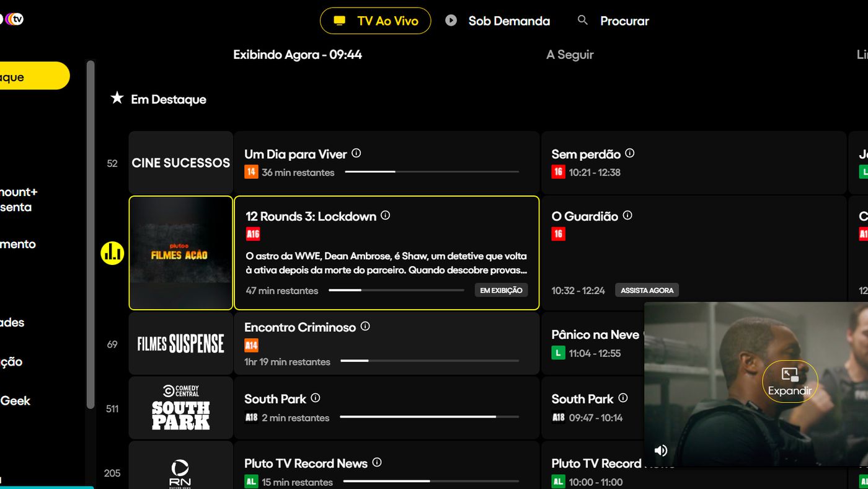Open the Geek category in the sidebar
Image resolution: width=868 pixels, height=489 pixels.
tap(16, 401)
